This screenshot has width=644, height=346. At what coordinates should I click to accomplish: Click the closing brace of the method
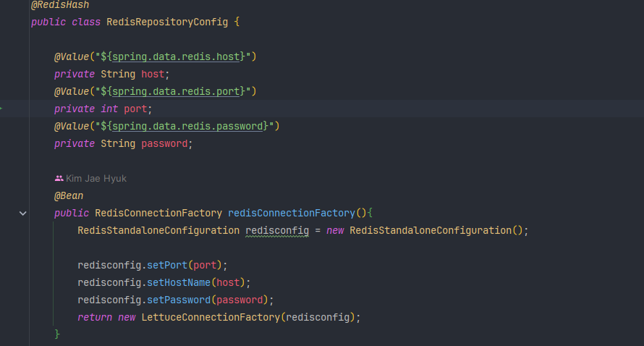[x=57, y=334]
